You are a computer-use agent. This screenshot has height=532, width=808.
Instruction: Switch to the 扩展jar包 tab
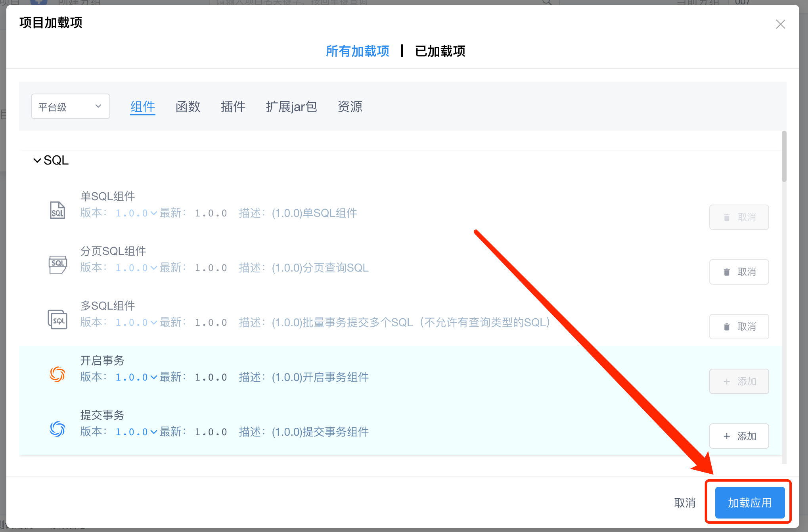tap(291, 107)
